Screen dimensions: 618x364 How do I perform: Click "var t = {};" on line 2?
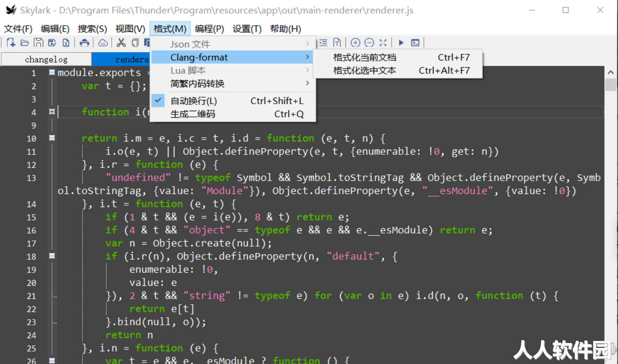(114, 86)
